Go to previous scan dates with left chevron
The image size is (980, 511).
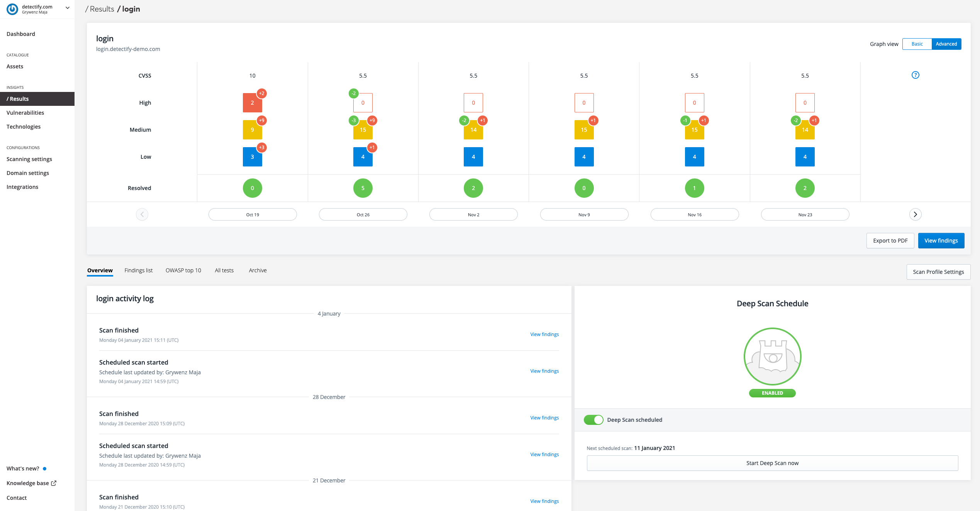pos(142,214)
